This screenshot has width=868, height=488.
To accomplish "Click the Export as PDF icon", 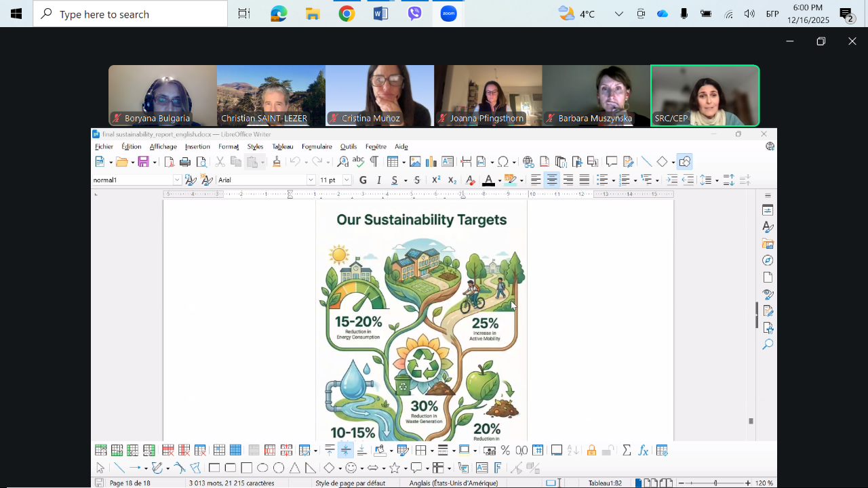I will [x=169, y=162].
